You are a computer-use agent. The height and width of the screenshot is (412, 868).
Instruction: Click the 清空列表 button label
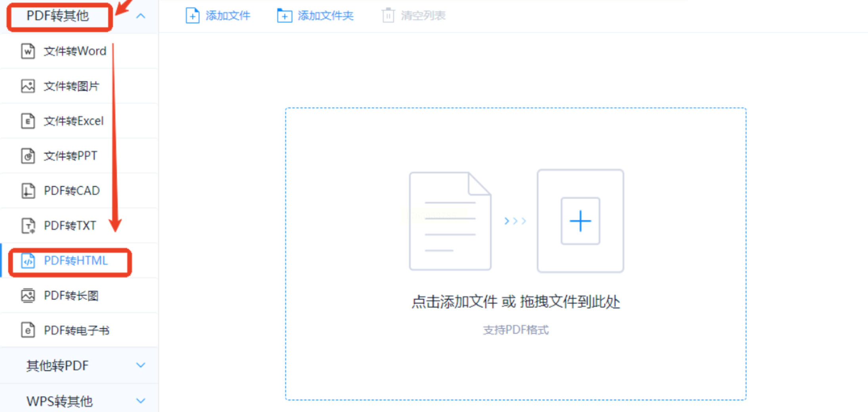tap(423, 16)
